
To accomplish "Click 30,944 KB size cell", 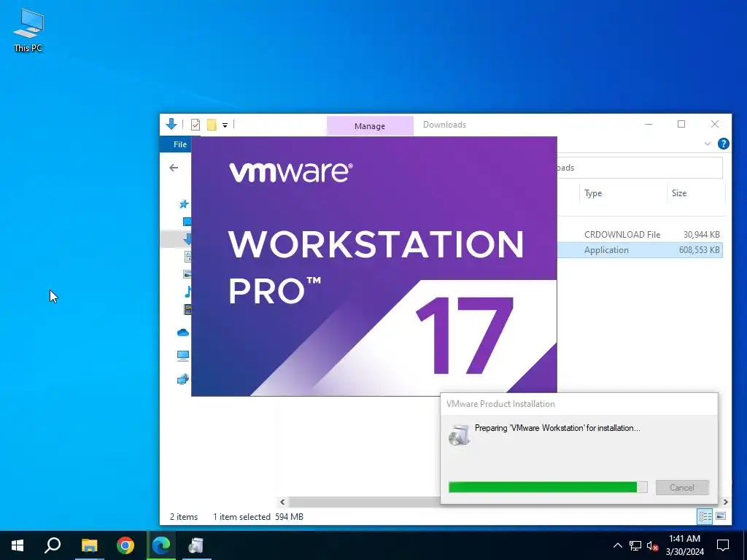I will tap(701, 234).
